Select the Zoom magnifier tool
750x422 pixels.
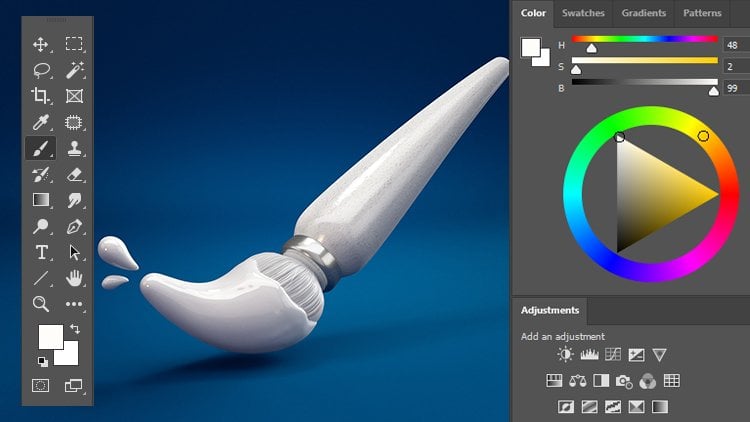41,304
